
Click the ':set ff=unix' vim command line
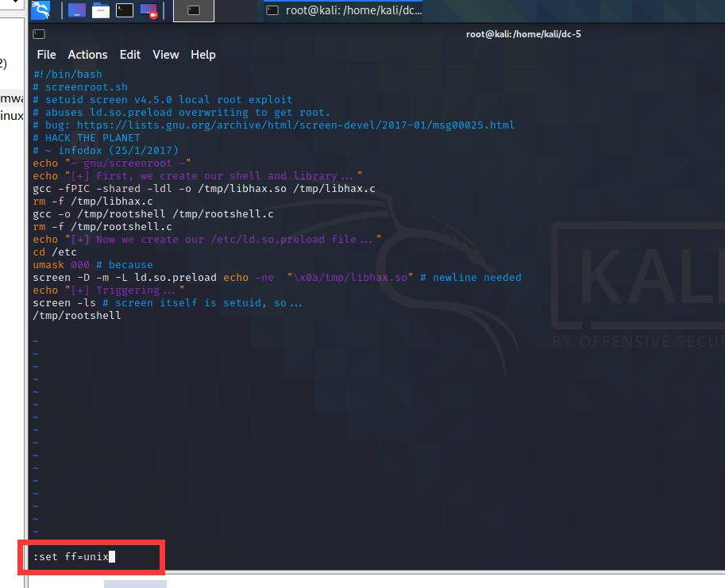[74, 556]
